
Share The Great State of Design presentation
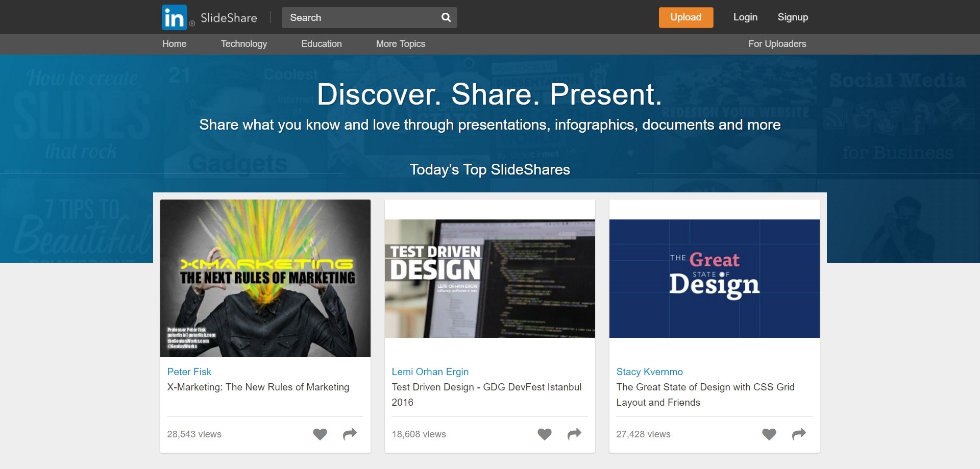click(798, 434)
